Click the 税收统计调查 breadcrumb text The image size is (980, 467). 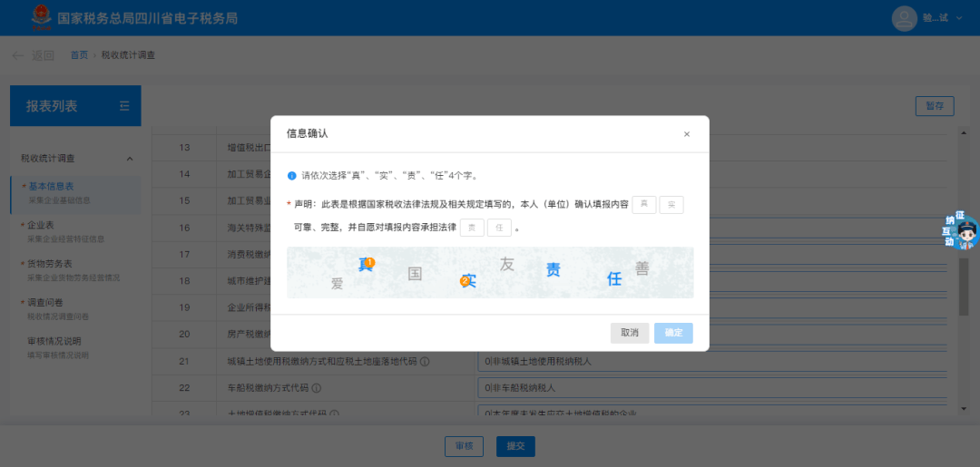tap(128, 55)
